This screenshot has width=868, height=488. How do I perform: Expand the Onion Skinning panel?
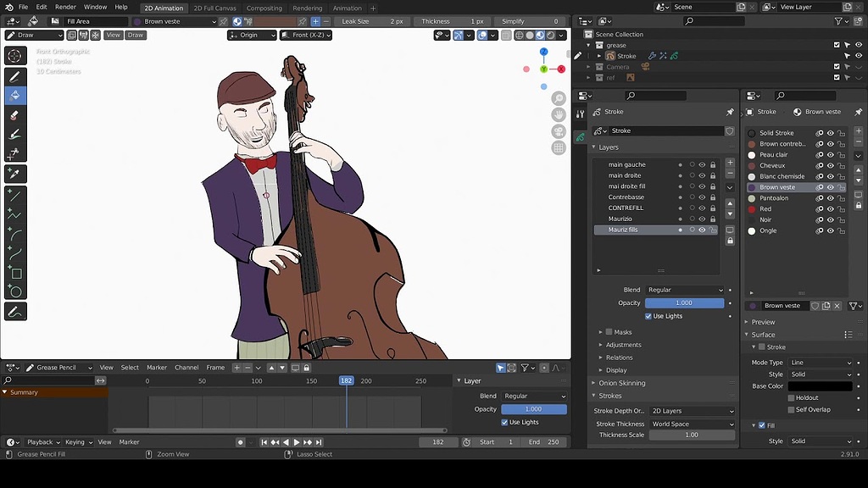tap(621, 383)
